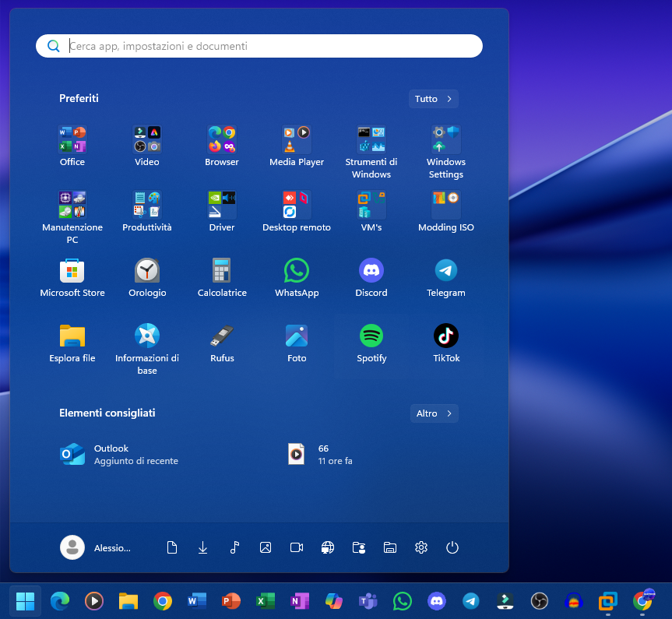Open Videos folder from Start footer
Screen dimensions: 672x619
(x=297, y=547)
